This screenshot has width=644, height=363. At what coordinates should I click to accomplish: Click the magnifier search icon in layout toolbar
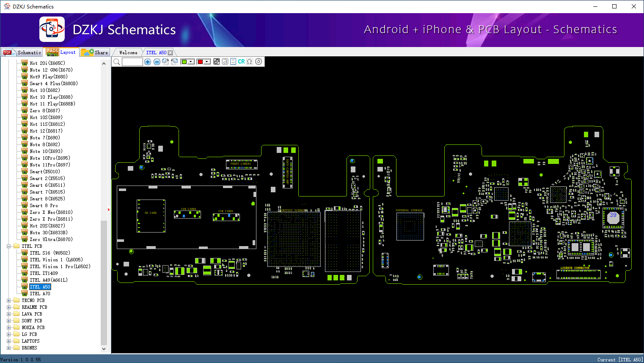[x=117, y=62]
